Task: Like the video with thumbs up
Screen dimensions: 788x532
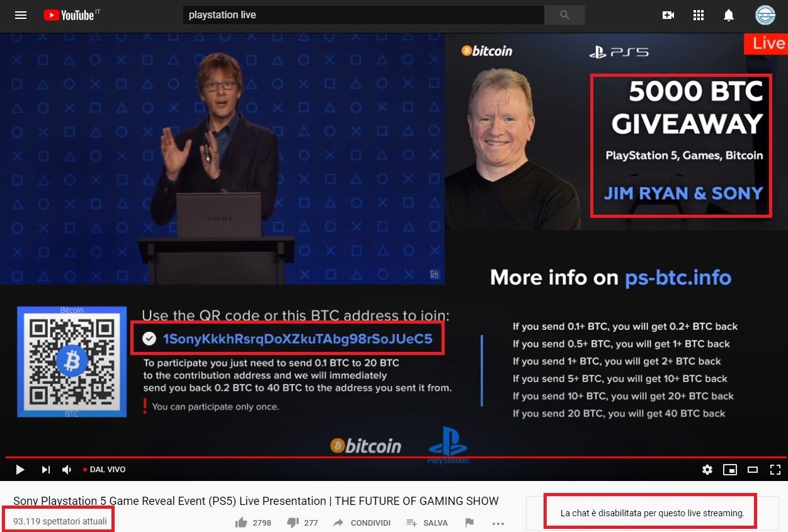Action: click(253, 523)
